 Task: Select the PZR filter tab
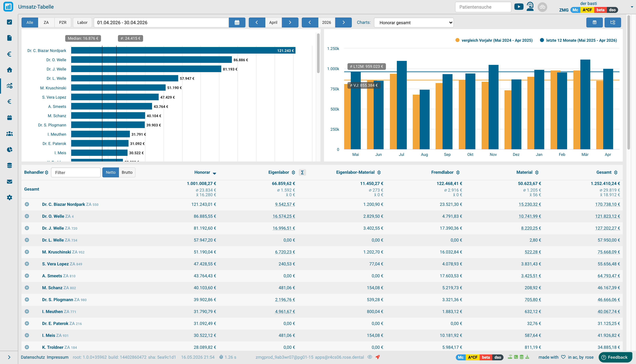(x=63, y=23)
